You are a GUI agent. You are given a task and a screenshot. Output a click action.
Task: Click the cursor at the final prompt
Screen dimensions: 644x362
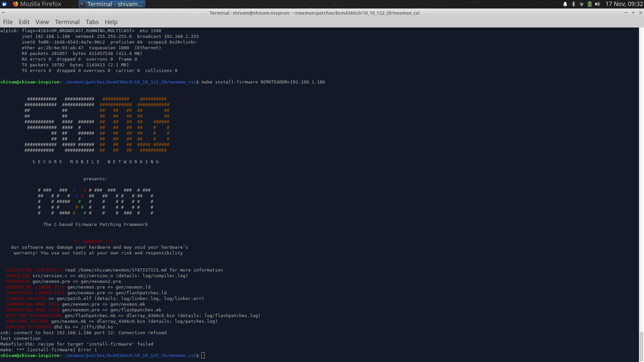coord(203,356)
